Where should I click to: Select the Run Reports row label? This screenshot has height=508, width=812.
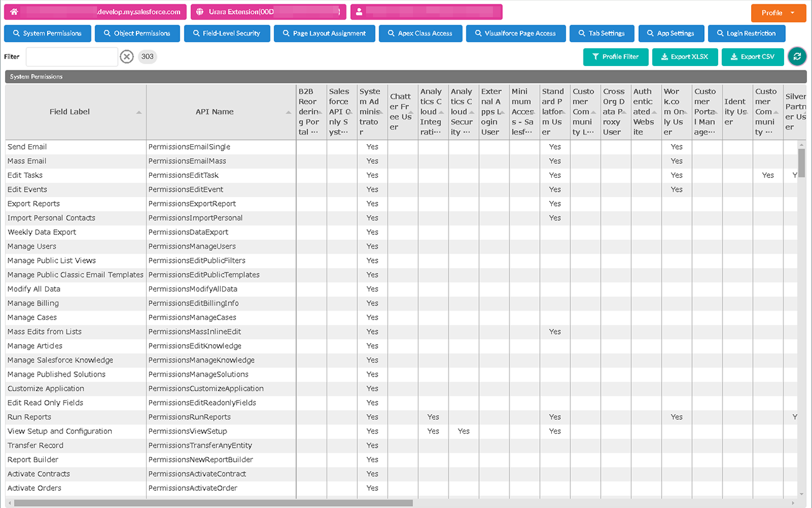(x=29, y=417)
